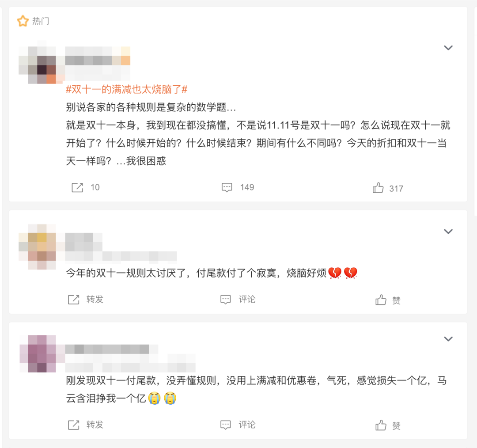Open the first poster's avatar
The image size is (477, 448).
coord(42,65)
